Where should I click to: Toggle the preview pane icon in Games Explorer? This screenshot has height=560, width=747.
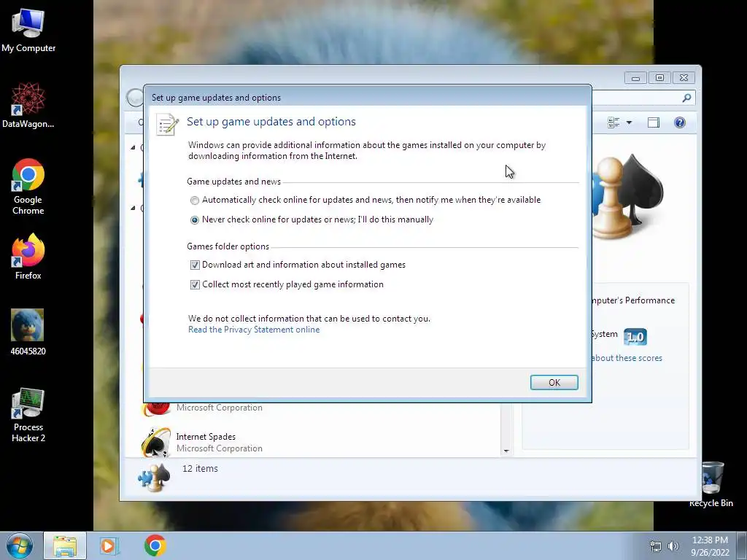tap(654, 122)
